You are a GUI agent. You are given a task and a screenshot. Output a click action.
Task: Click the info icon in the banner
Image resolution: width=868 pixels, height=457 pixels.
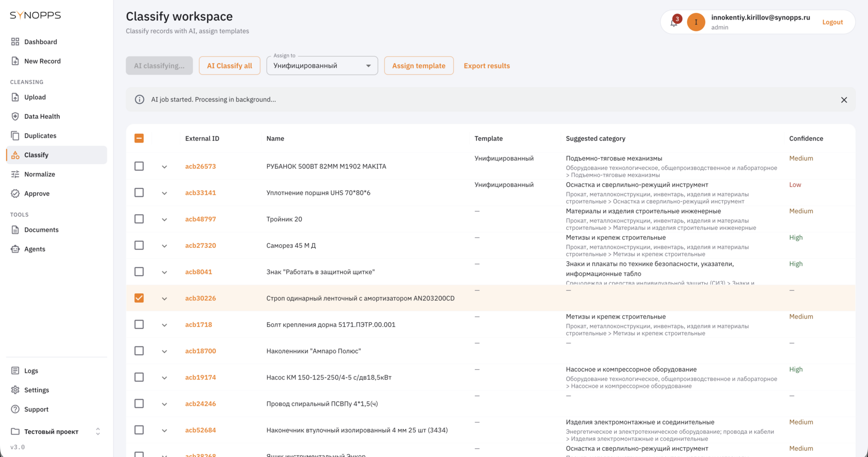click(139, 100)
